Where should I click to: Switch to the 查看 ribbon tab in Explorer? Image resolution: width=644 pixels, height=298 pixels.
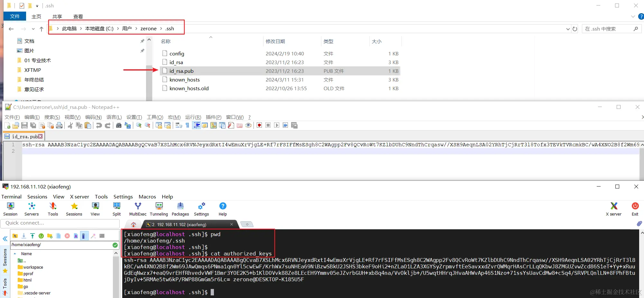pyautogui.click(x=78, y=16)
